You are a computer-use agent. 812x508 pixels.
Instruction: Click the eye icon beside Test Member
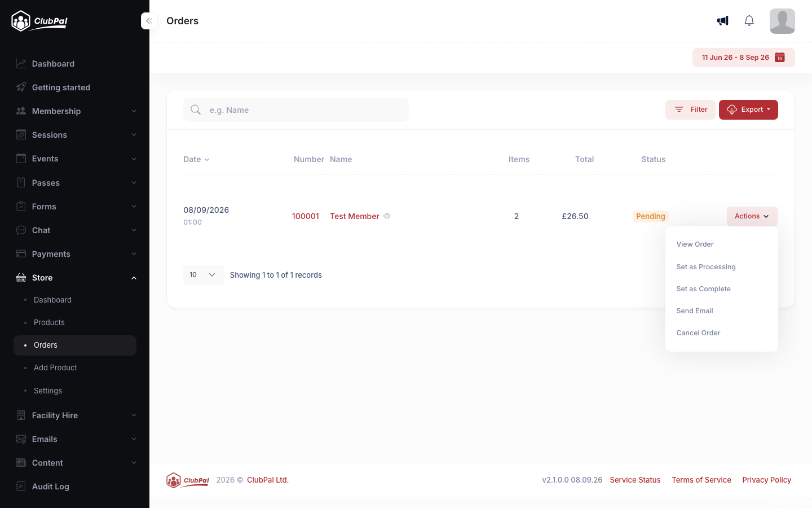tap(387, 216)
